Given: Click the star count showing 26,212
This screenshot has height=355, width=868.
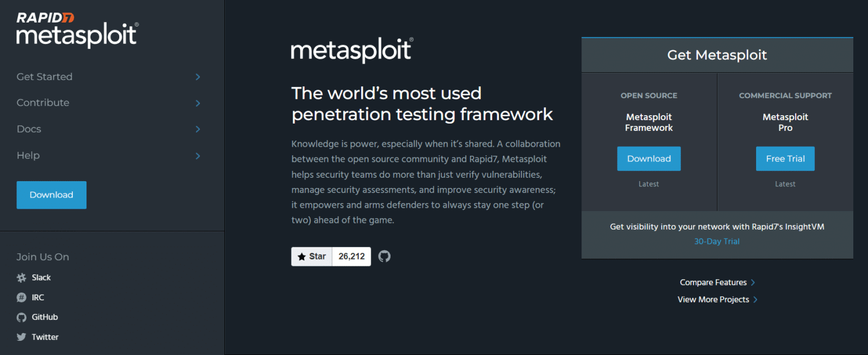Looking at the screenshot, I should 351,256.
